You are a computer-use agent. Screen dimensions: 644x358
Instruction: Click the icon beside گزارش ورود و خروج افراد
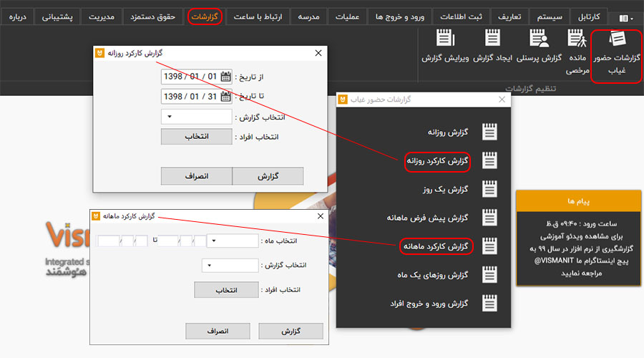coord(489,304)
